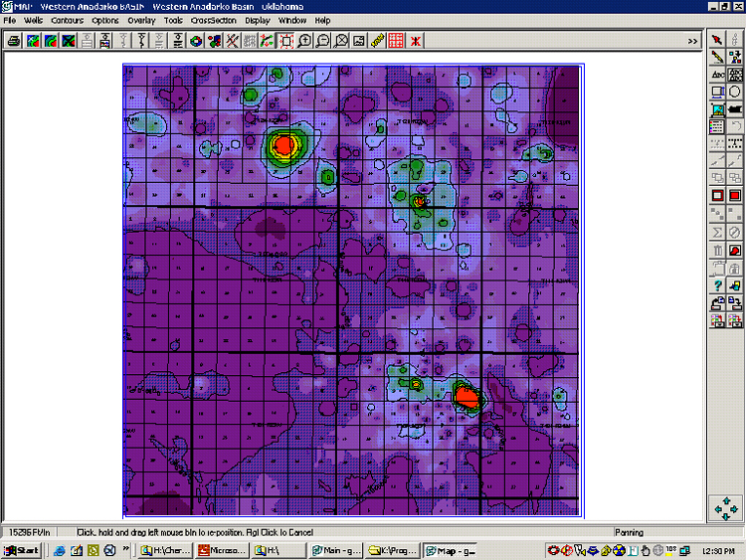Click the contour map icon with black X
Viewport: 746px width, 560px height.
pyautogui.click(x=69, y=41)
